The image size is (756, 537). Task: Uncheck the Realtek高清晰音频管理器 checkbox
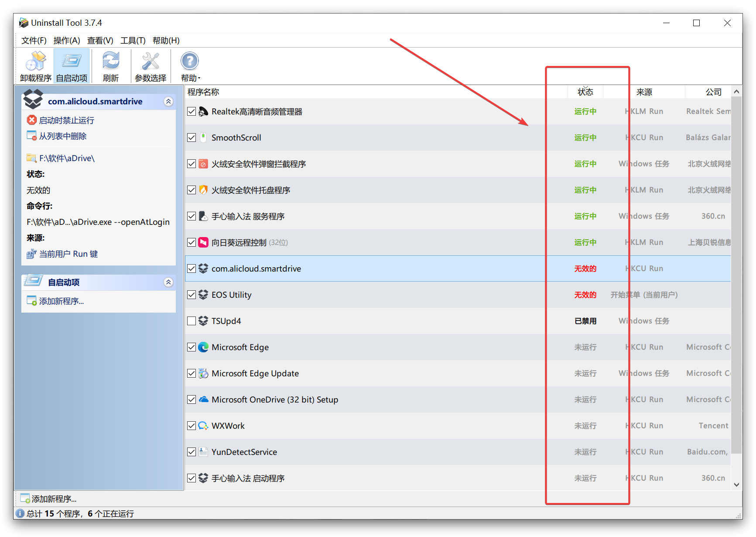(x=192, y=111)
